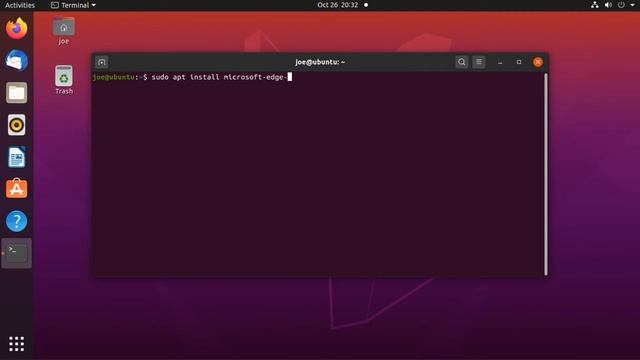Open Ubuntu Software store
Image resolution: width=640 pixels, height=360 pixels.
pyautogui.click(x=16, y=189)
